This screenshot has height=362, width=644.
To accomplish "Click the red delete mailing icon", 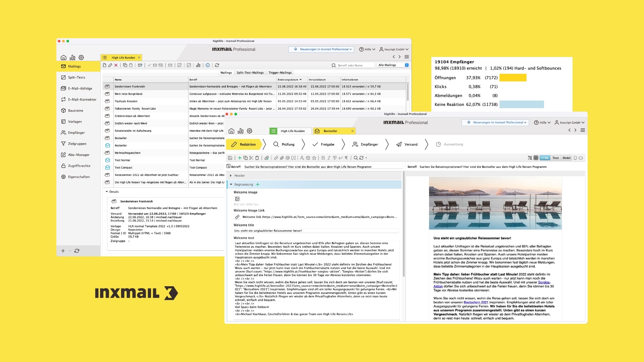I will [x=116, y=65].
